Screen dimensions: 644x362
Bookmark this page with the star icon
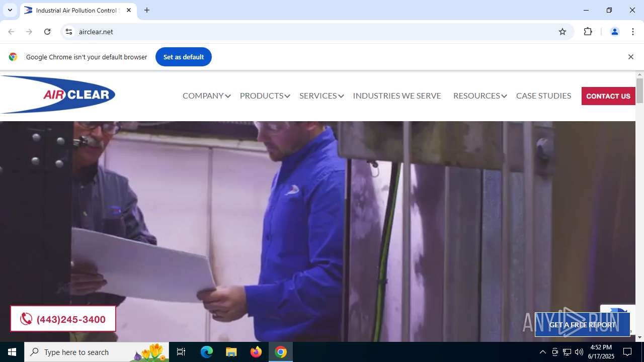562,32
